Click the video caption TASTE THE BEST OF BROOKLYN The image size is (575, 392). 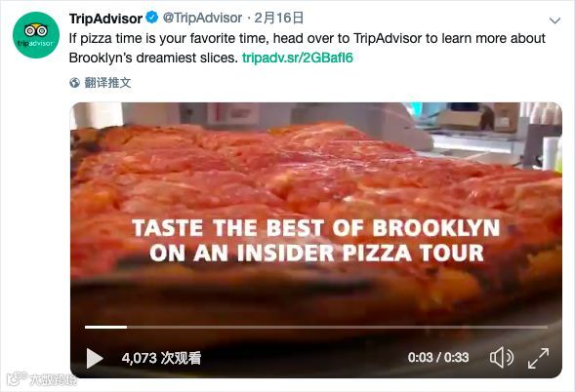coord(316,227)
